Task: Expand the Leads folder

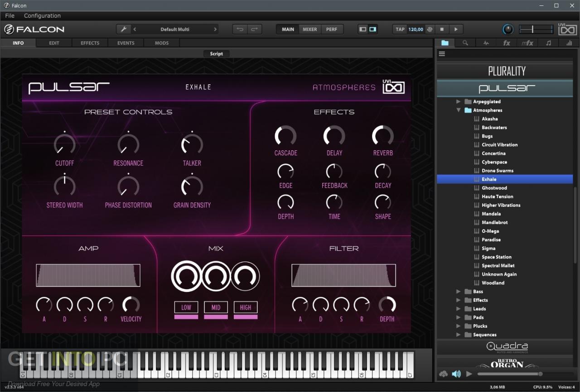Action: coord(459,309)
